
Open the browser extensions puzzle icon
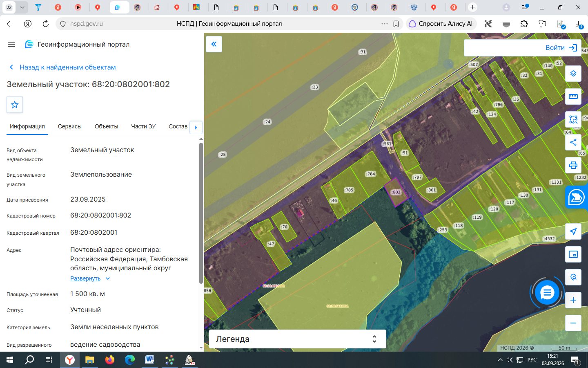point(524,24)
